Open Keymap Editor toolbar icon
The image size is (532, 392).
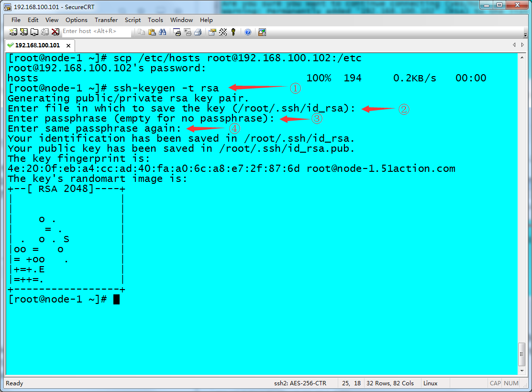[x=223, y=32]
